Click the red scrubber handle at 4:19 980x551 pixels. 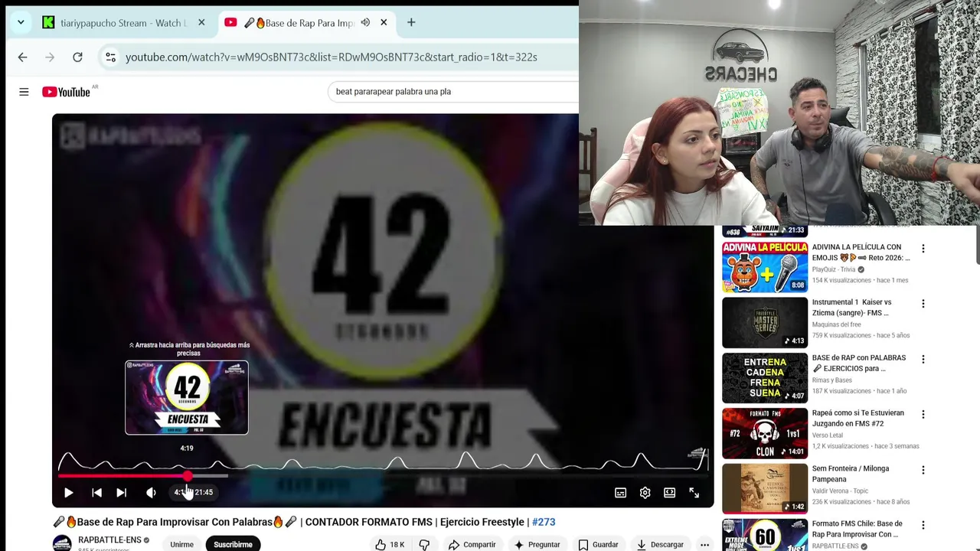tap(188, 476)
